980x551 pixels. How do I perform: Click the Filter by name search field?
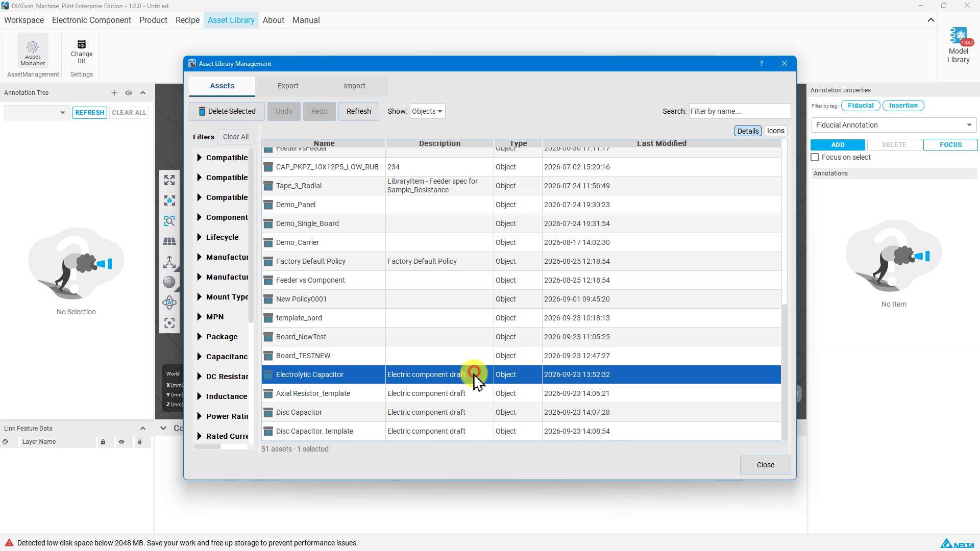[740, 111]
